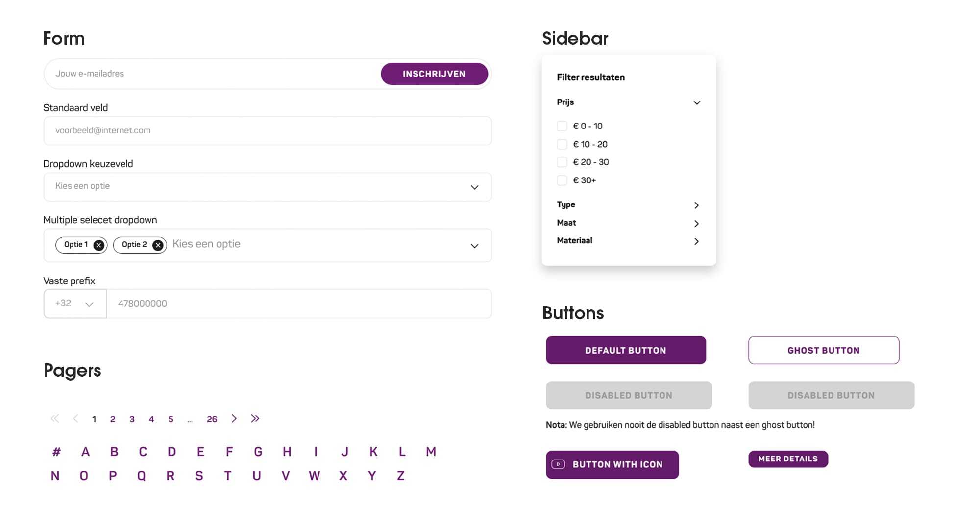
Task: Enable the € 30+ price filter
Action: pyautogui.click(x=562, y=180)
